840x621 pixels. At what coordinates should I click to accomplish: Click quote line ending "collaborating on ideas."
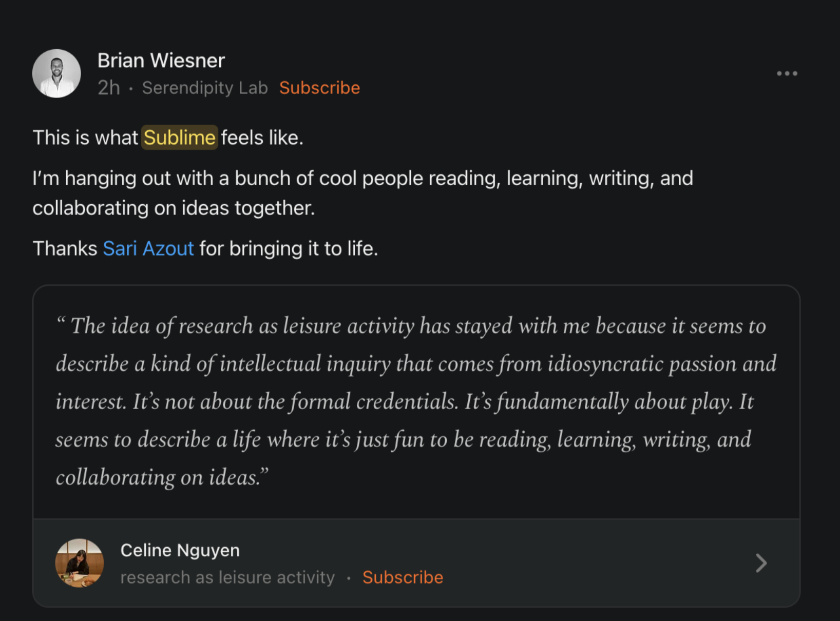tap(162, 477)
